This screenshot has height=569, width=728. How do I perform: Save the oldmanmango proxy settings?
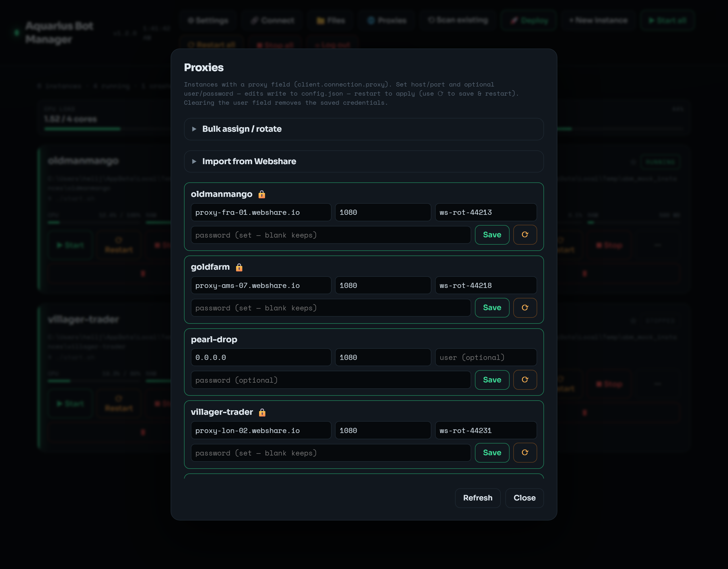[492, 235]
